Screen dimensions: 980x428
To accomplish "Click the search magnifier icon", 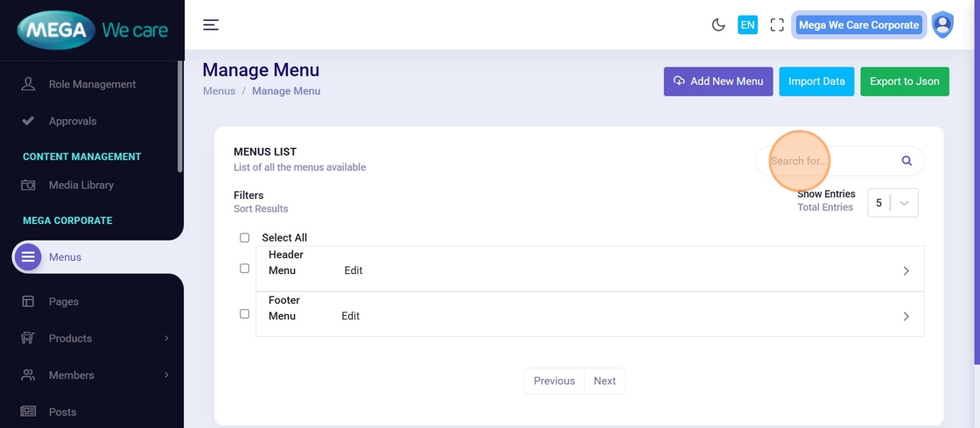I will coord(906,161).
